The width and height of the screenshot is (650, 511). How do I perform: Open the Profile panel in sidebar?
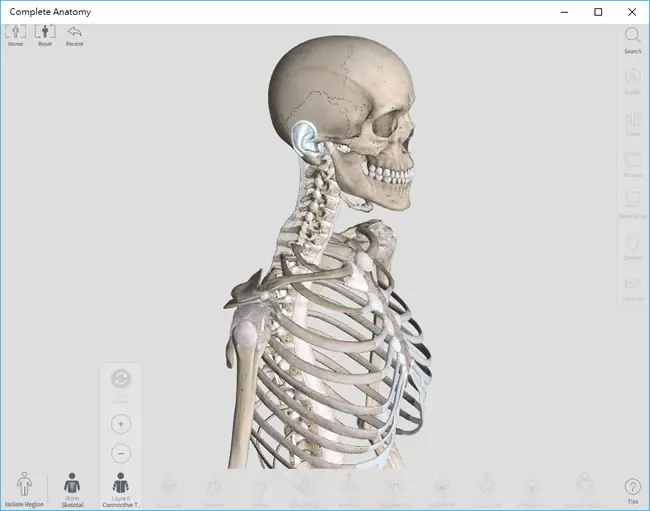point(632,82)
